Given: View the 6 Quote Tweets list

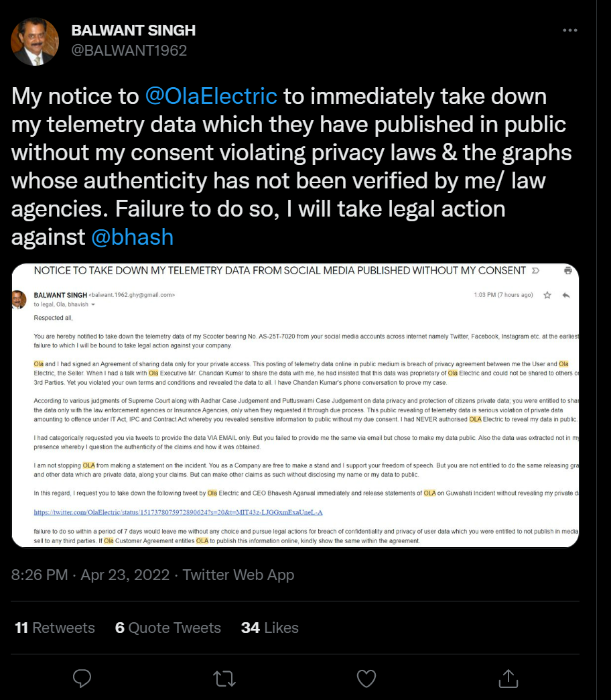Looking at the screenshot, I should coord(168,628).
